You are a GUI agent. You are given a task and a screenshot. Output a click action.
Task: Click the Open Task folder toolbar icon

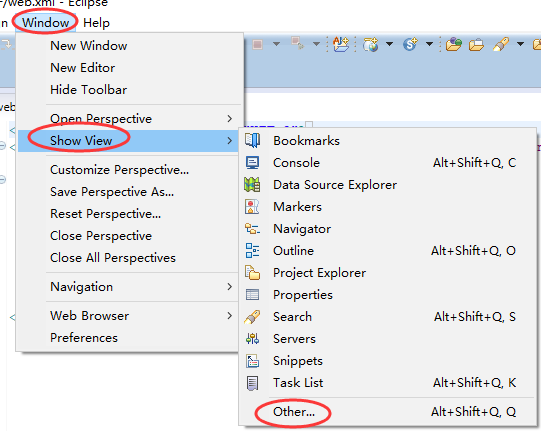click(476, 45)
